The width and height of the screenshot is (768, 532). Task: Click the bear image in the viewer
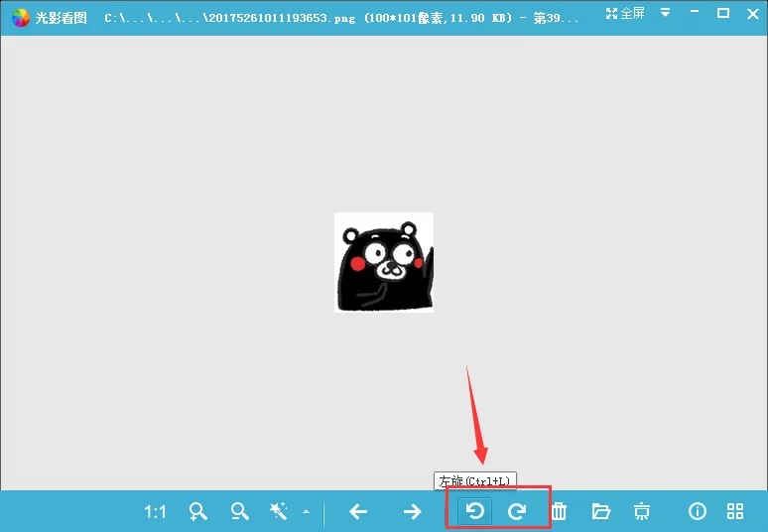(384, 263)
